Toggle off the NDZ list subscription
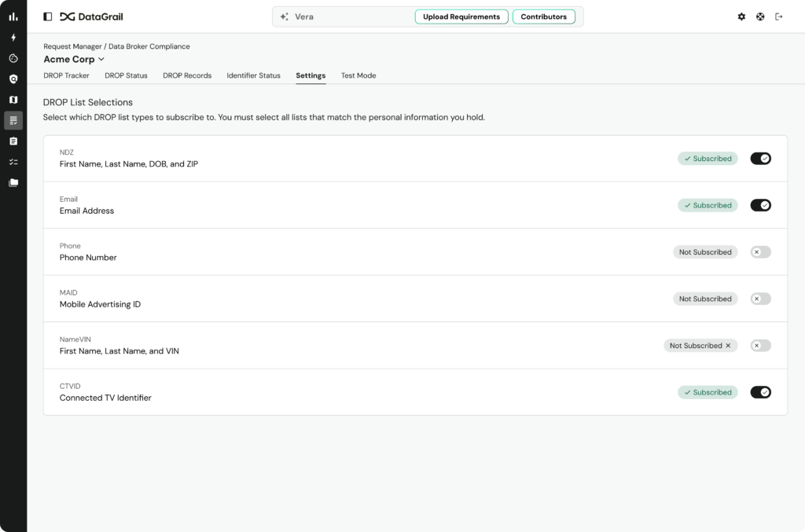Viewport: 805px width, 532px height. coord(760,159)
